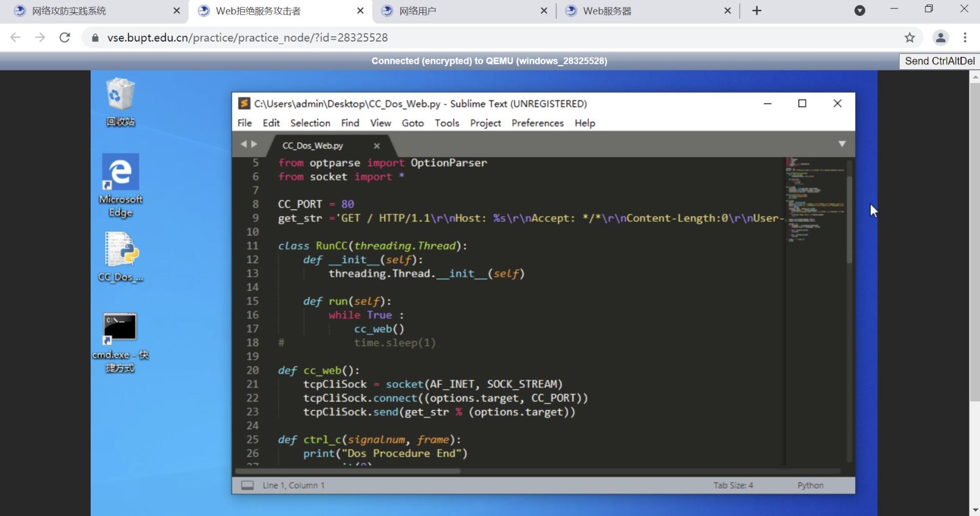Screen dimensions: 980x516
Task: Click Line 1, Column 1 status text
Action: pos(293,485)
